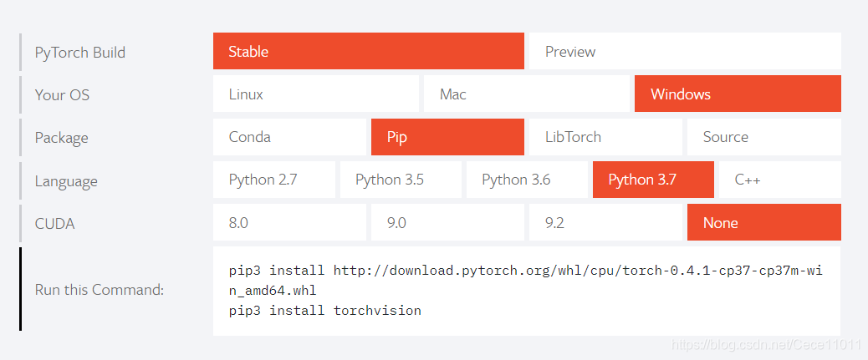Select Python 2.7 language

(x=274, y=180)
